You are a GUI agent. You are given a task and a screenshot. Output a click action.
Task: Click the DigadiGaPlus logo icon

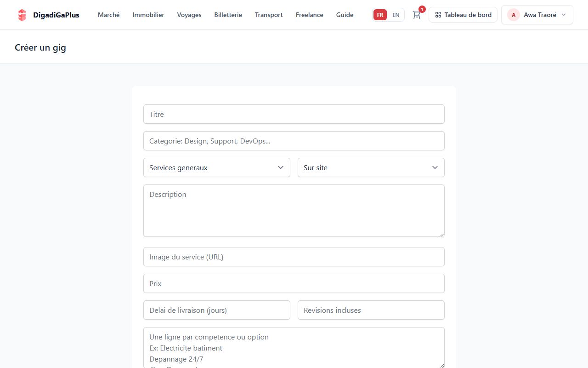coord(22,15)
